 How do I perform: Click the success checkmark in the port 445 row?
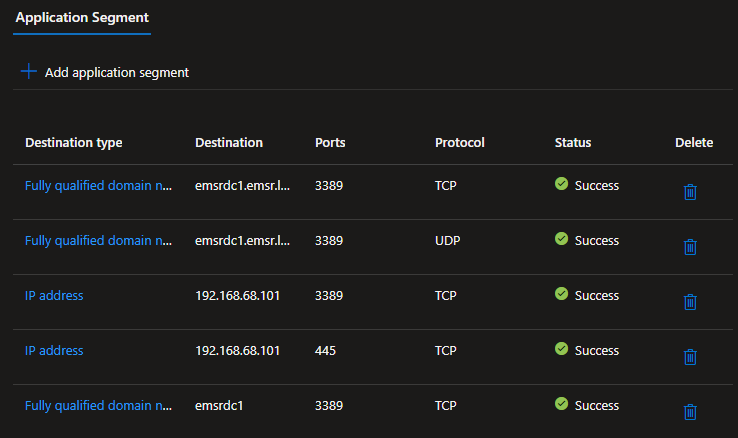click(561, 349)
